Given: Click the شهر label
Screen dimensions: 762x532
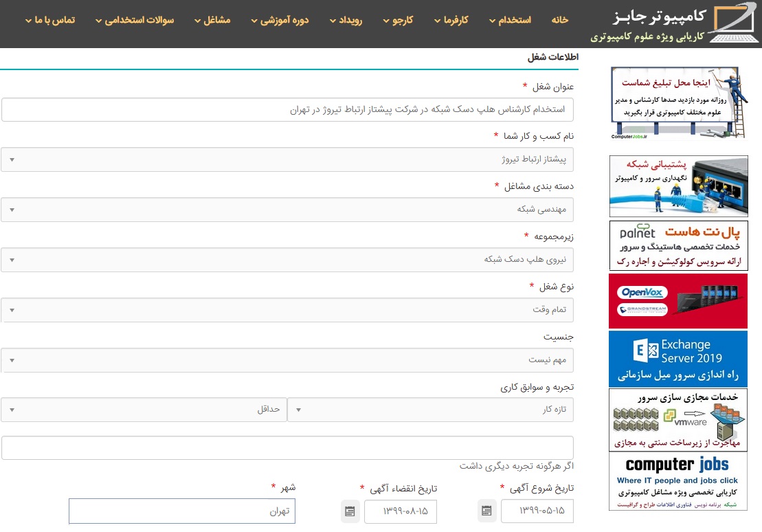Looking at the screenshot, I should tap(288, 488).
